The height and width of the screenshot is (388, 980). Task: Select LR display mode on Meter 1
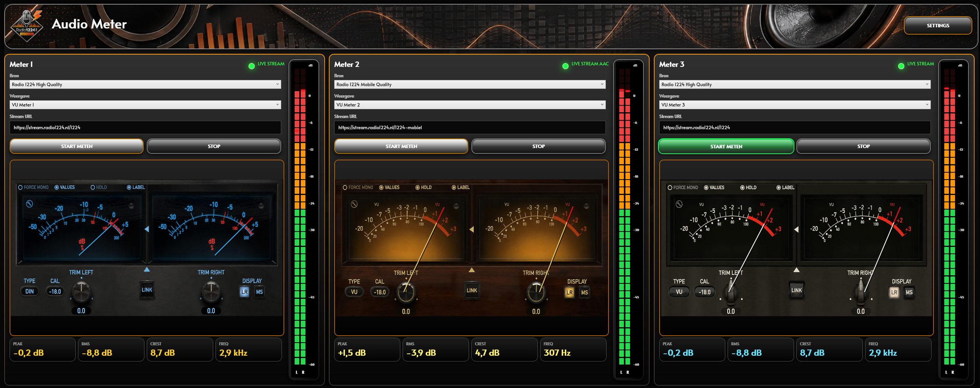tap(244, 292)
